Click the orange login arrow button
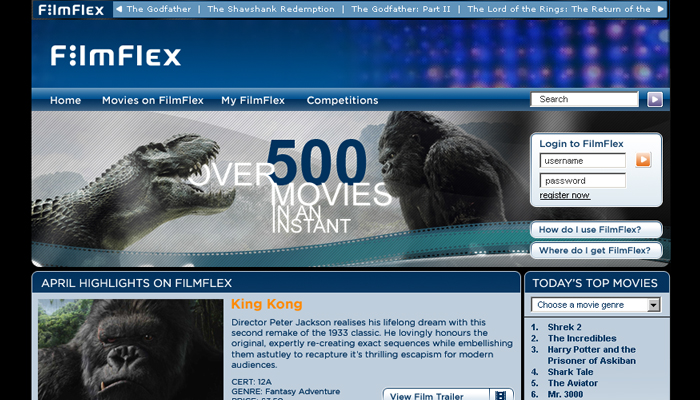Image resolution: width=700 pixels, height=400 pixels. point(643,159)
